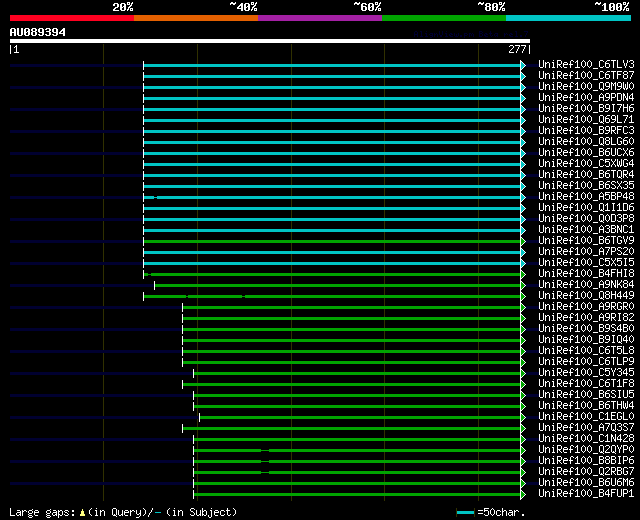Screen dimensions: 640x520
Task: Click the cyan 50char scale bar
Action: (x=465, y=513)
